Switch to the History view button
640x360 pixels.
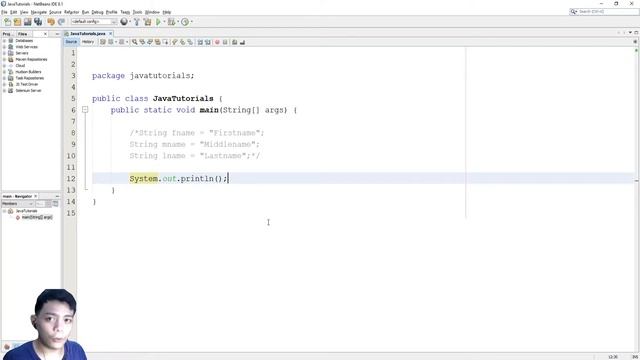pos(88,42)
